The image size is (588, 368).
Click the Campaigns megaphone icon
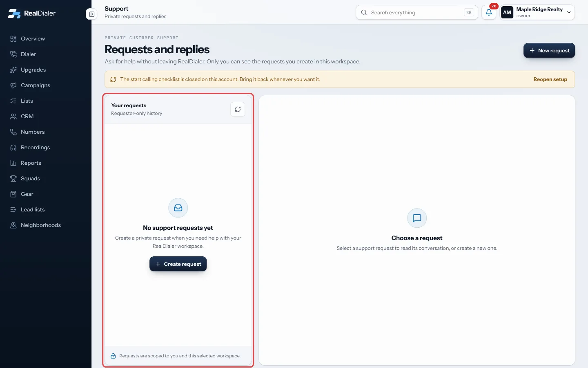point(13,85)
